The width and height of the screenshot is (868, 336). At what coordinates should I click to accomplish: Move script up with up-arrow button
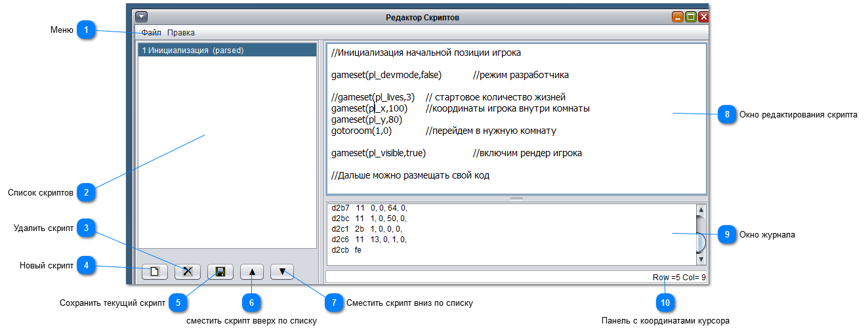pos(253,272)
